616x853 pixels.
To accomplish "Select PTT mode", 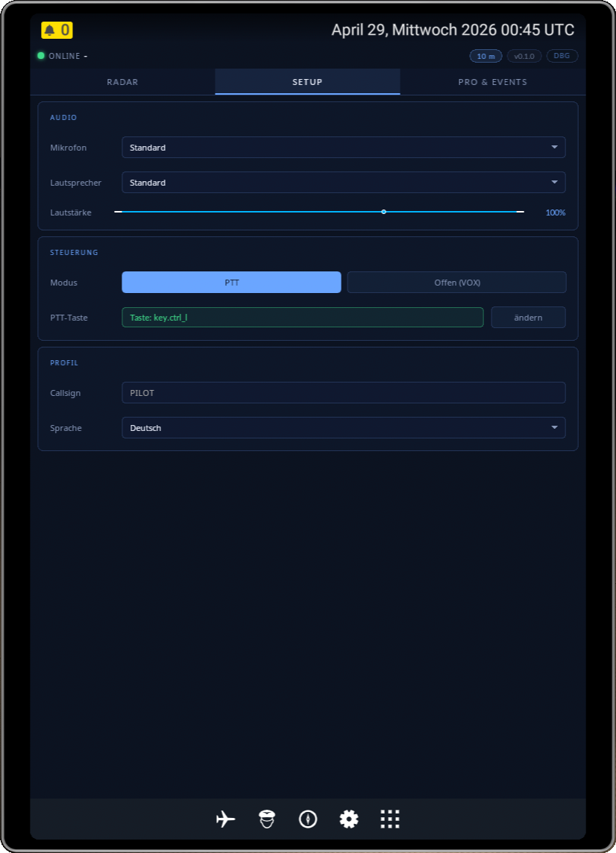I will click(231, 283).
